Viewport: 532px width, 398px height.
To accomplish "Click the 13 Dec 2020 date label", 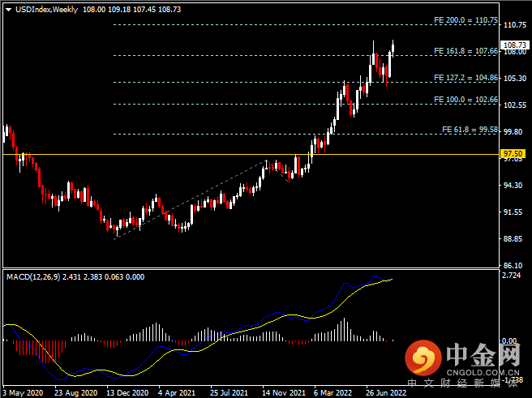I will coord(127,393).
